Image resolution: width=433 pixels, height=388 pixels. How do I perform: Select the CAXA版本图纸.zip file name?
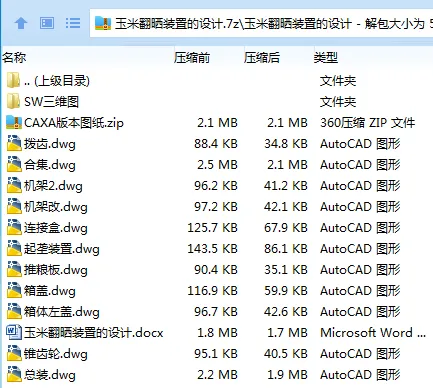pyautogui.click(x=74, y=123)
